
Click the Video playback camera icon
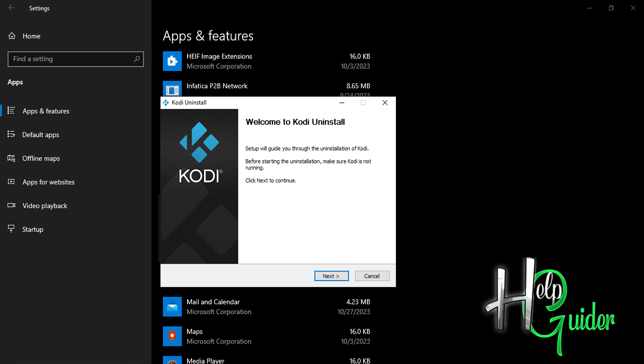11,205
